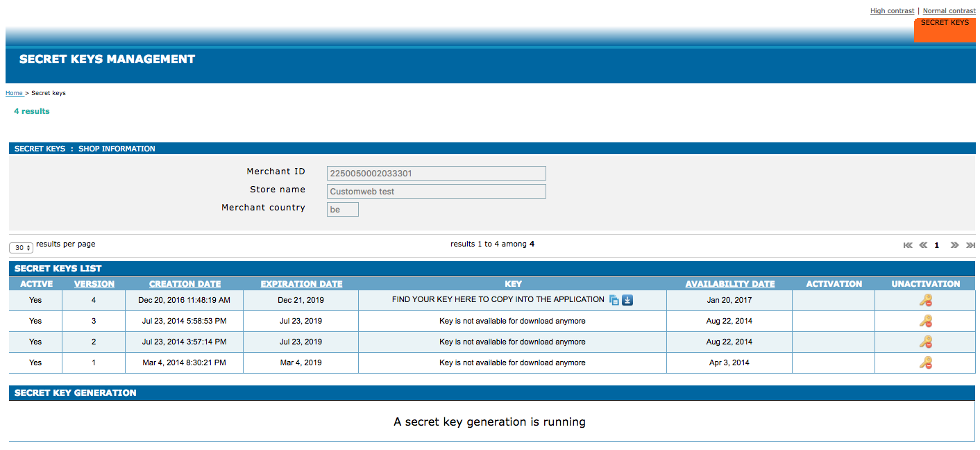Go to the next page of results
The width and height of the screenshot is (980, 450).
954,245
